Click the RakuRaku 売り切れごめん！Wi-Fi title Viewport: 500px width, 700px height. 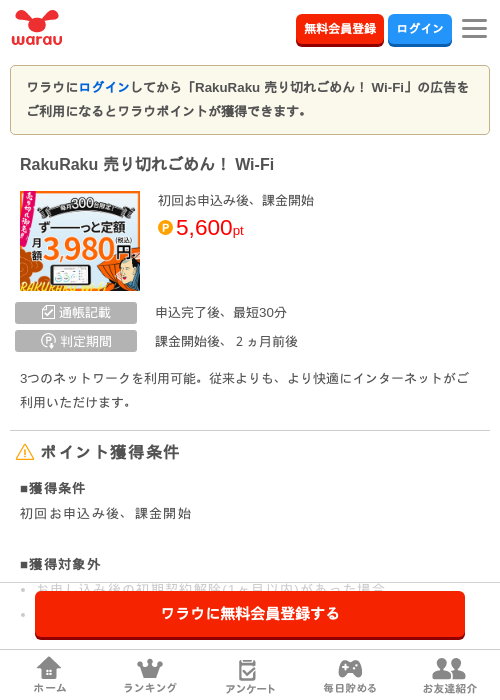click(x=147, y=164)
